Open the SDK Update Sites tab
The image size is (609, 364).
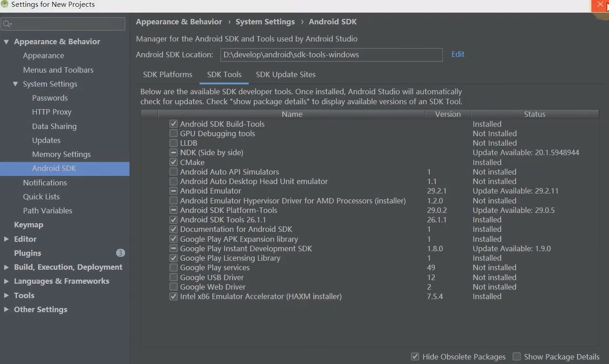(285, 74)
